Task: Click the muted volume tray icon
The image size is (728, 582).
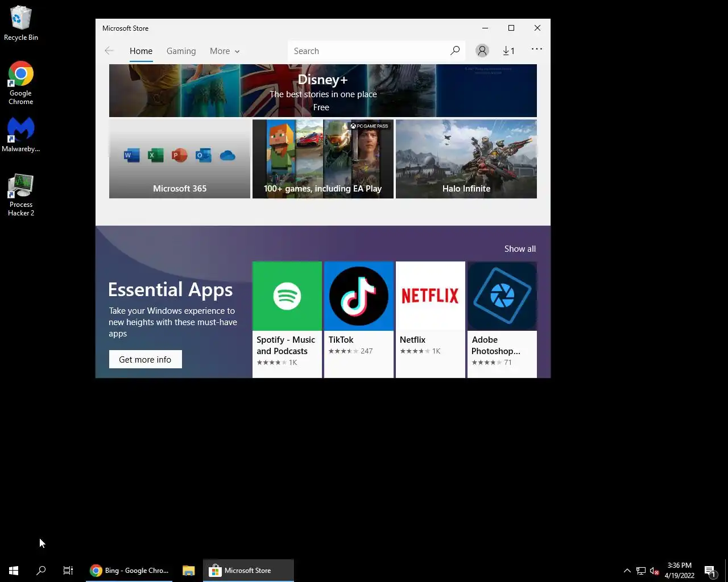Action: tap(654, 571)
